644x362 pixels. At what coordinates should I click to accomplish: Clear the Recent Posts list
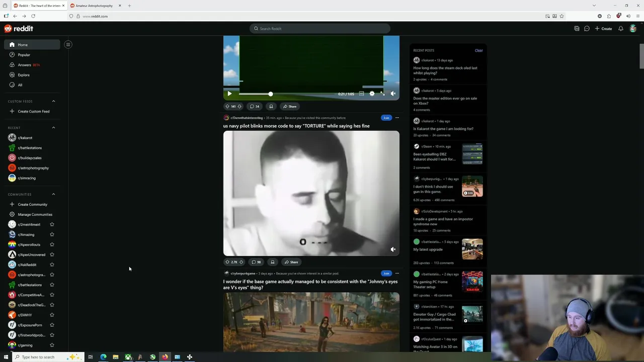pos(478,50)
